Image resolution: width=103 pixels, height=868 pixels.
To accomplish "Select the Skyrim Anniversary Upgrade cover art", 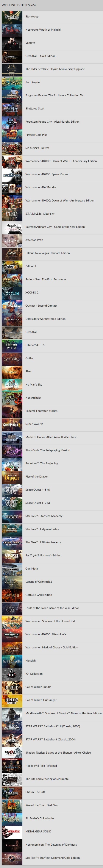I will point(12,69).
